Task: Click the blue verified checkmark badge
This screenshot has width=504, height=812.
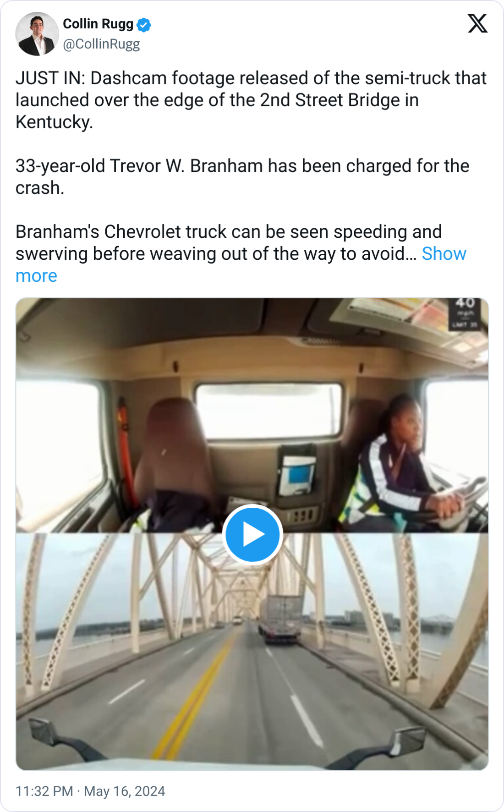Action: click(144, 25)
